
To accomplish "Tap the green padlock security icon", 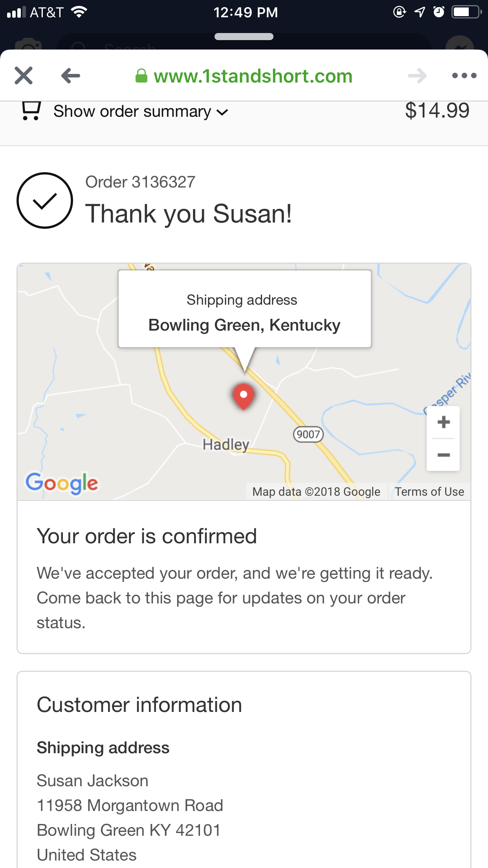I will [141, 76].
